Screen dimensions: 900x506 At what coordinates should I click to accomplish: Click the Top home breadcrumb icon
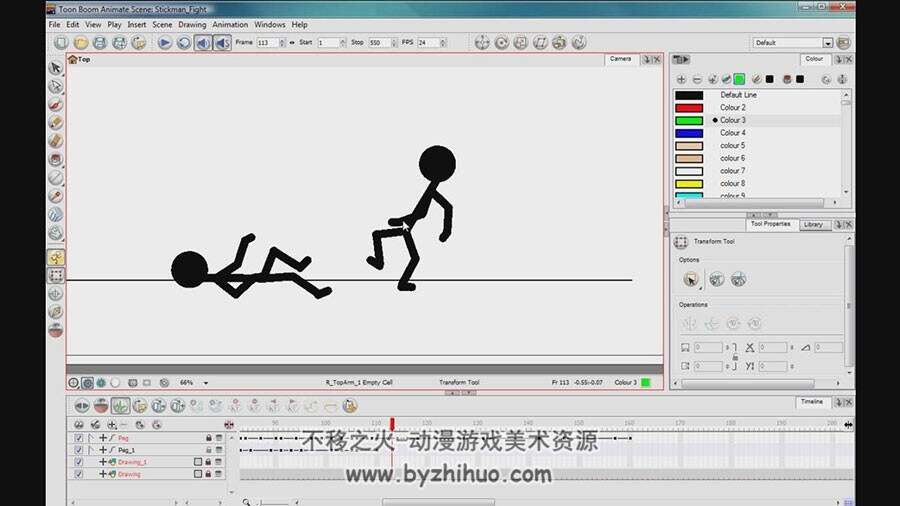(x=72, y=59)
